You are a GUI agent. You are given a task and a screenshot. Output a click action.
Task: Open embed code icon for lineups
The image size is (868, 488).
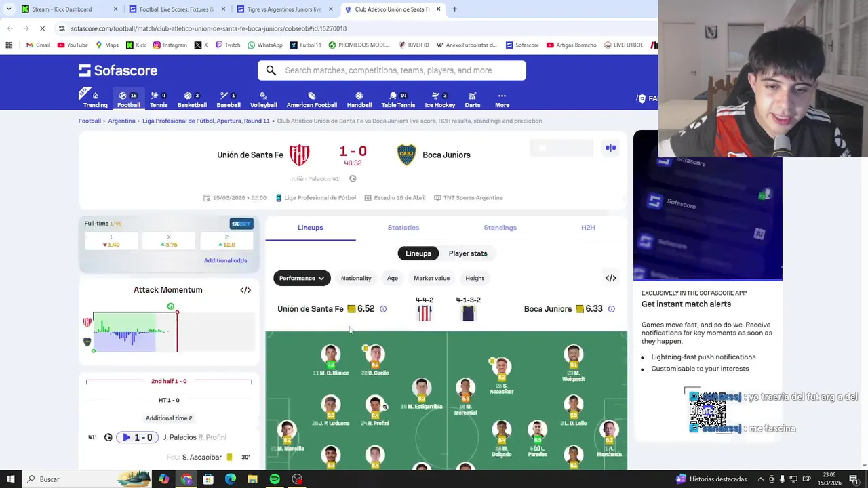pos(610,278)
